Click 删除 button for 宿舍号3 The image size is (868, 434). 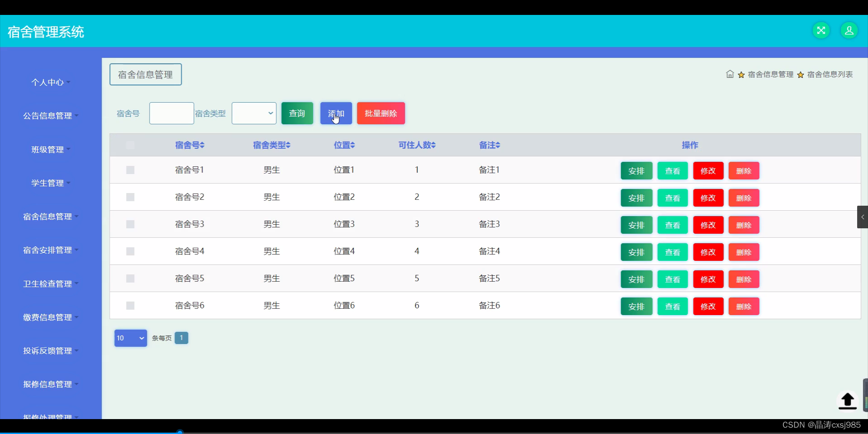pos(744,225)
